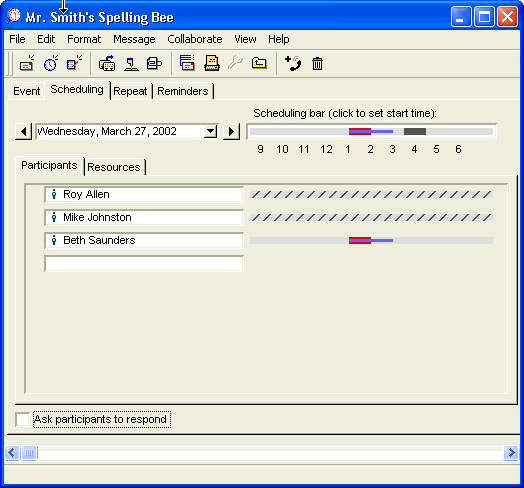Image resolution: width=524 pixels, height=488 pixels.
Task: Click the horizontal scrollbar right arrow
Action: pyautogui.click(x=511, y=453)
